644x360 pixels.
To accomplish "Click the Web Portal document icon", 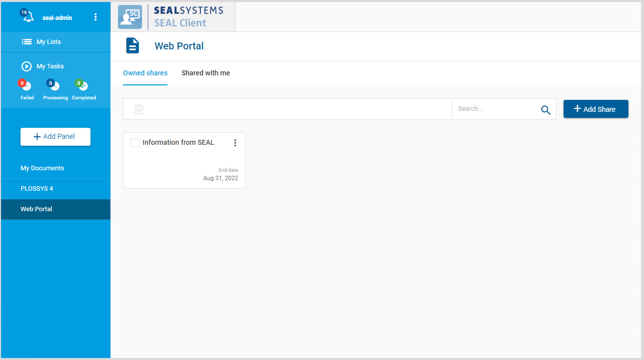I will pyautogui.click(x=132, y=46).
